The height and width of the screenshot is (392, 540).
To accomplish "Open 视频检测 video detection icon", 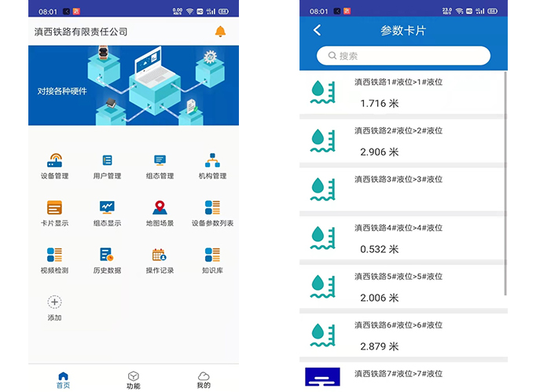I will pos(54,255).
